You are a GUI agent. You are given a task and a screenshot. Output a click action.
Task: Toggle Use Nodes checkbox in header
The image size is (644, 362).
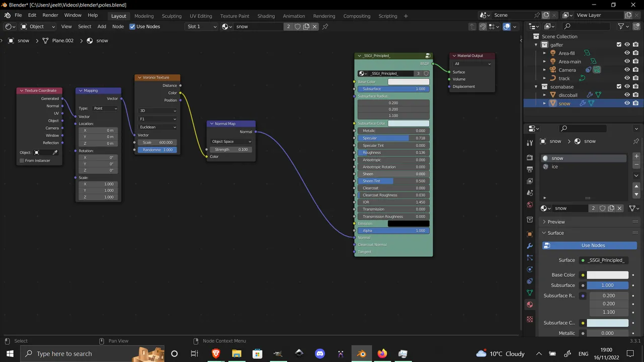(x=132, y=27)
